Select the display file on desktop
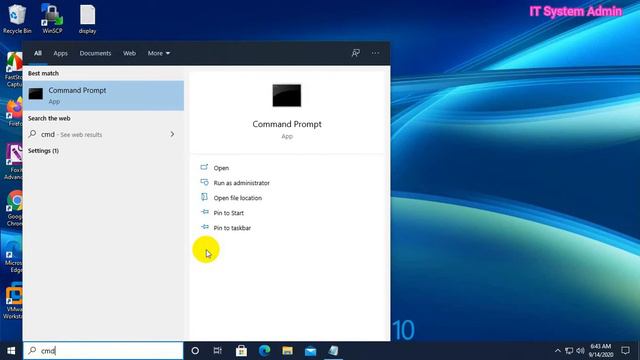 (x=87, y=19)
